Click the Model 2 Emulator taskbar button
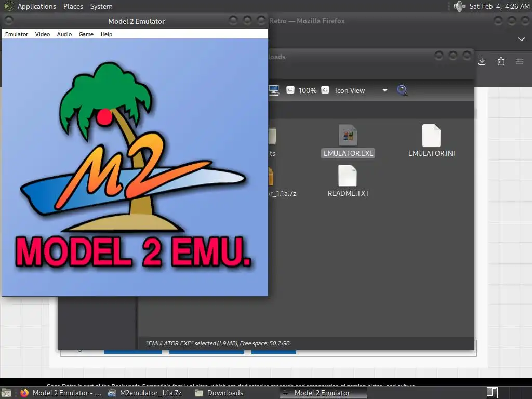Screen dimensions: 532x399 (323, 393)
